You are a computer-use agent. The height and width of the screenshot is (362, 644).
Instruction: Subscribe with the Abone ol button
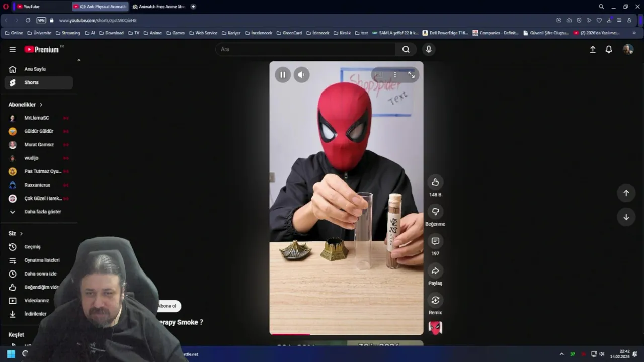[168, 306]
